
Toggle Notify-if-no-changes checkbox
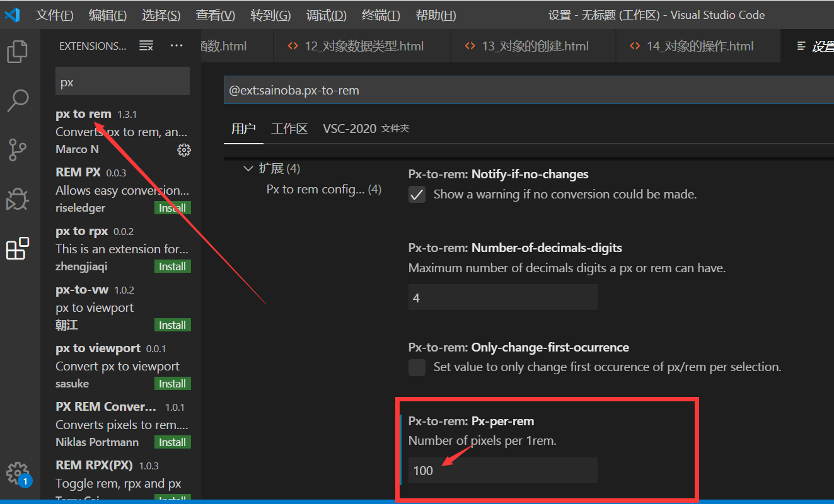417,194
